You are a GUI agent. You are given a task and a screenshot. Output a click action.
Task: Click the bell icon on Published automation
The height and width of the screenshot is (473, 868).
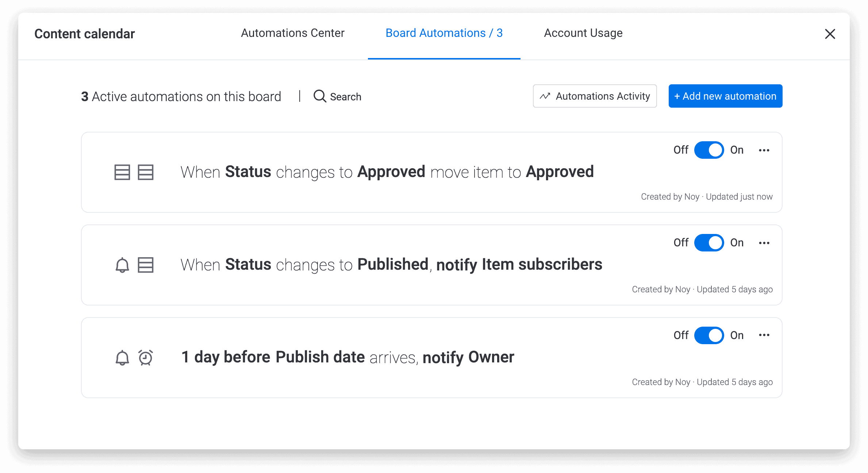point(122,265)
